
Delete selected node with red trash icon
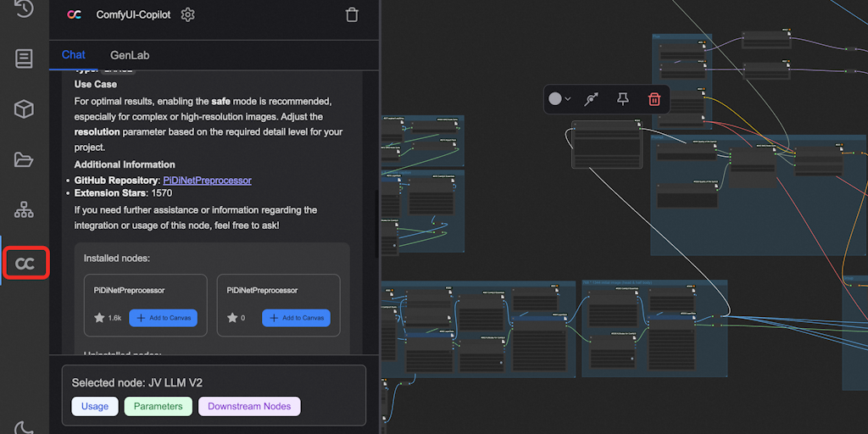(x=654, y=99)
